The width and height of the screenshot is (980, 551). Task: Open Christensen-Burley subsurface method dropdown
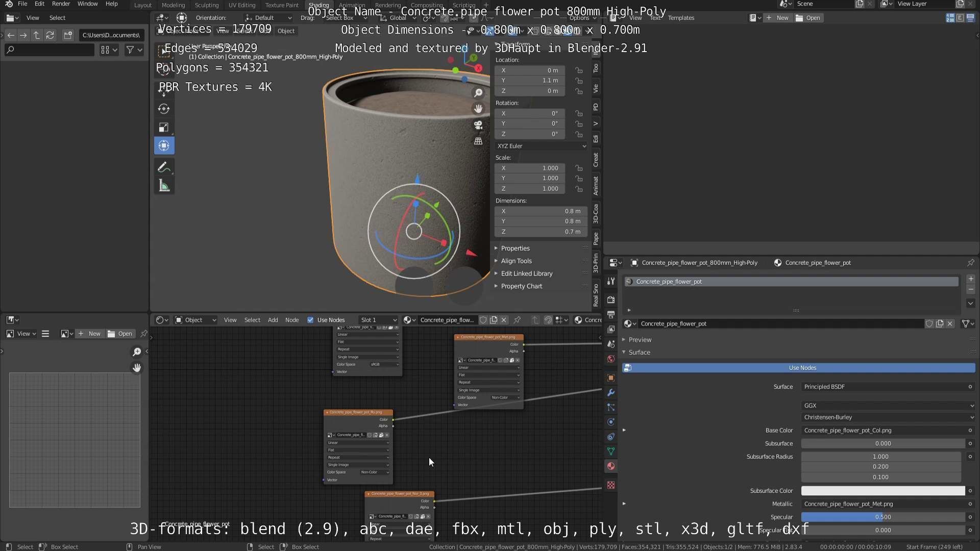coord(888,417)
